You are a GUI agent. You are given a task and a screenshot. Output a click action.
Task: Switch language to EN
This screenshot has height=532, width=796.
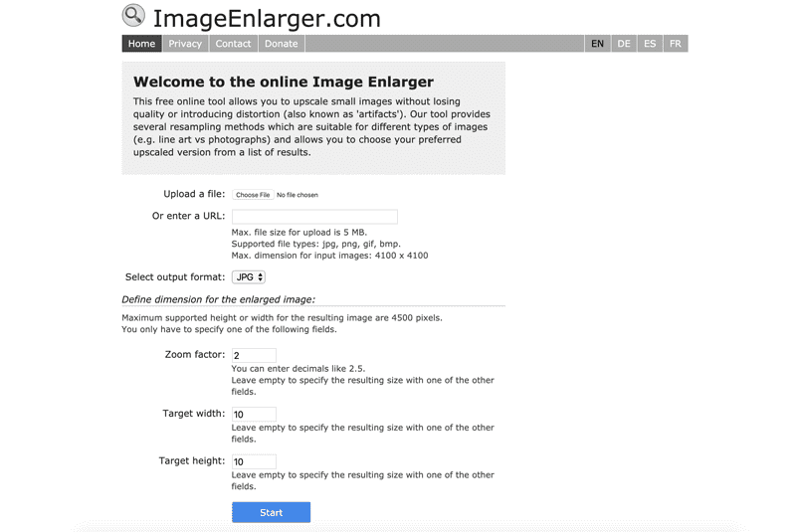pyautogui.click(x=598, y=44)
